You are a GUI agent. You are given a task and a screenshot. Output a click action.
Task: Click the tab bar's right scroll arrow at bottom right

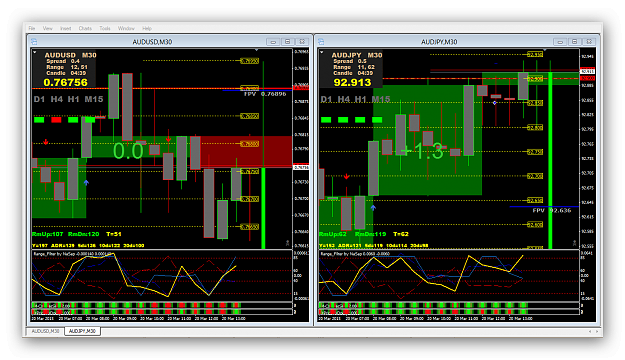597,331
